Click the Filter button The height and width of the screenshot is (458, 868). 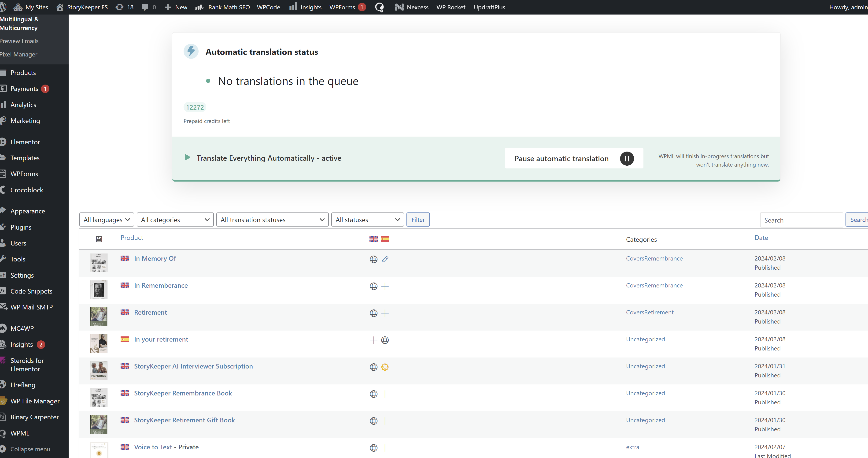click(418, 220)
